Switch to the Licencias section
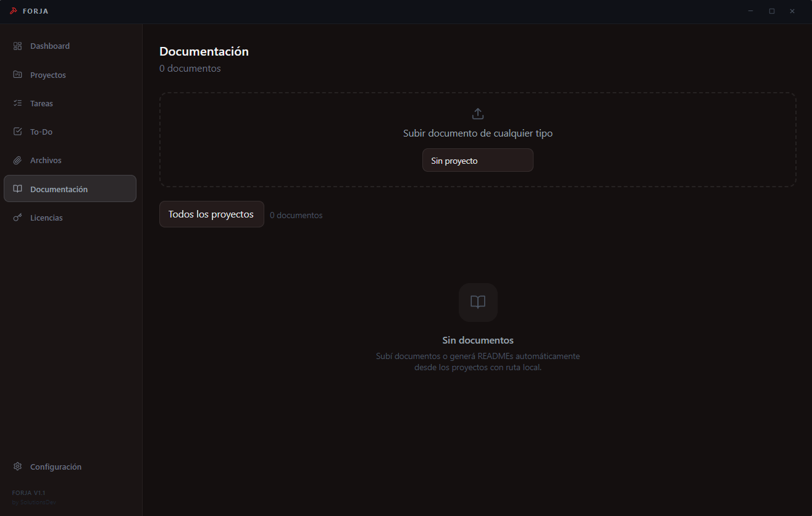 pyautogui.click(x=46, y=217)
